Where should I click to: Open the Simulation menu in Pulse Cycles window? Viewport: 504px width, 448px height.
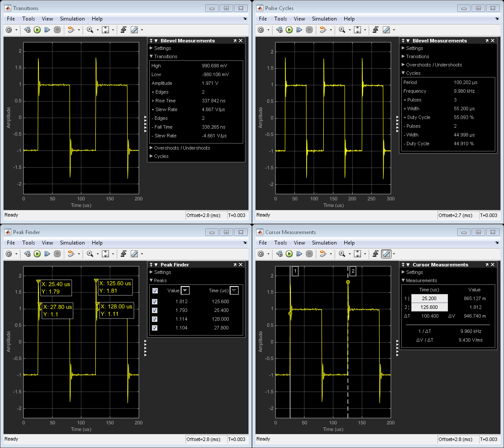click(324, 19)
